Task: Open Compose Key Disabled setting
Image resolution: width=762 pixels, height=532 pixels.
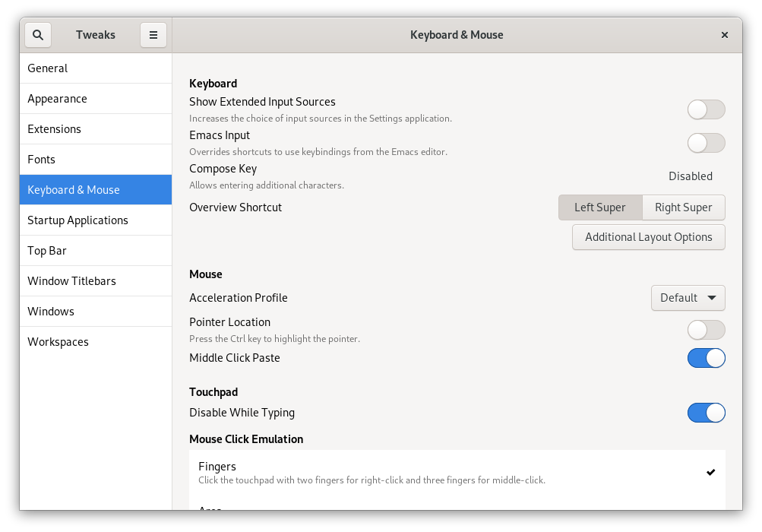Action: tap(690, 176)
